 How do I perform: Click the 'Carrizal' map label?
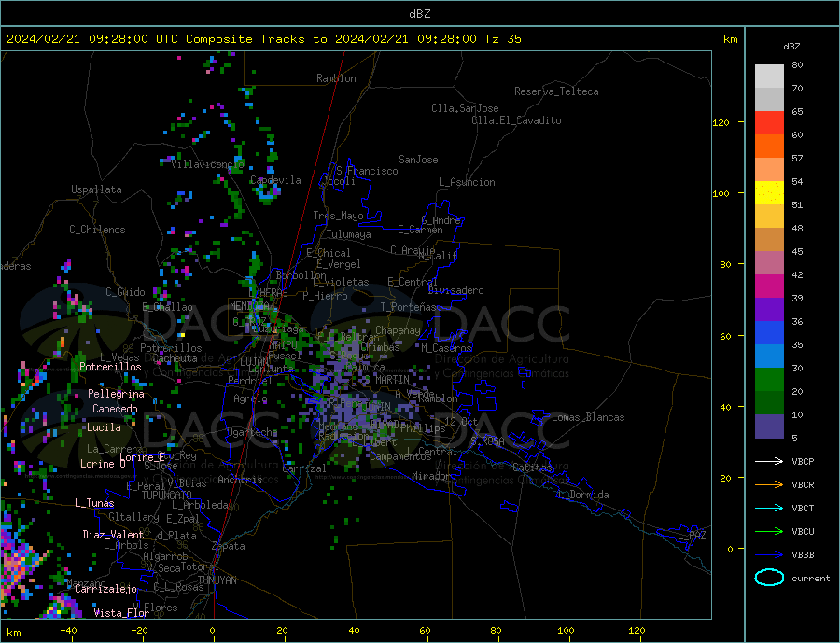[303, 468]
